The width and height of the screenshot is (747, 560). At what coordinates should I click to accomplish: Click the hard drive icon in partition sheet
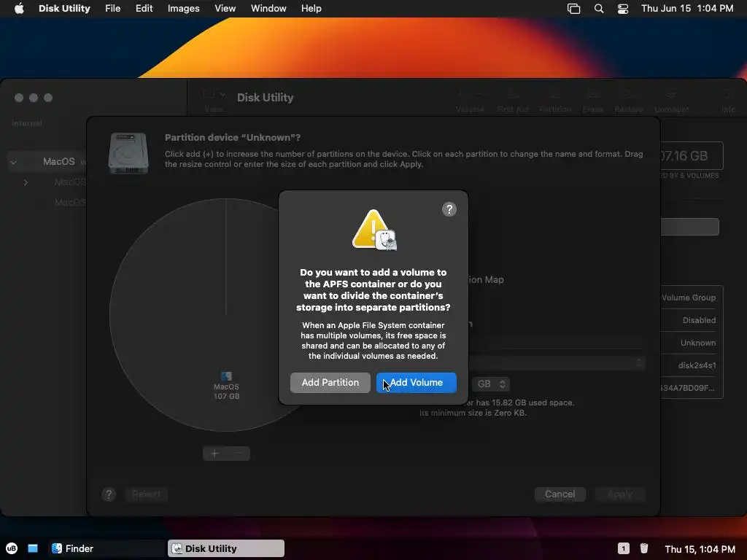128,153
